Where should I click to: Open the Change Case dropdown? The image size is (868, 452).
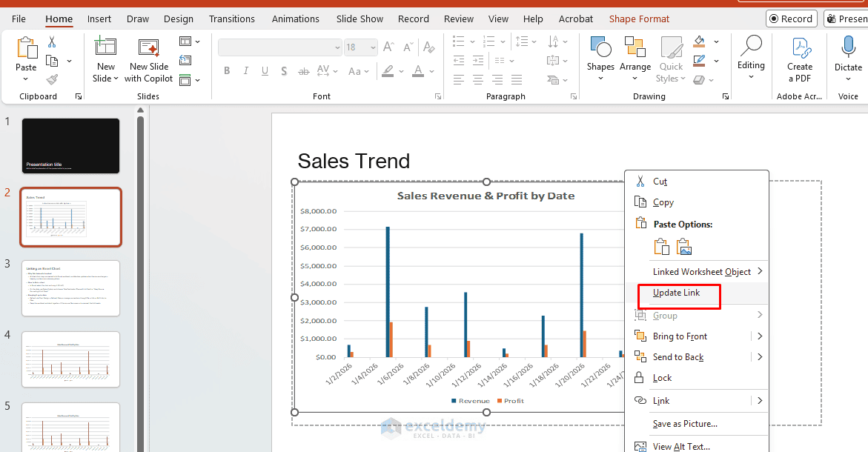click(x=358, y=71)
